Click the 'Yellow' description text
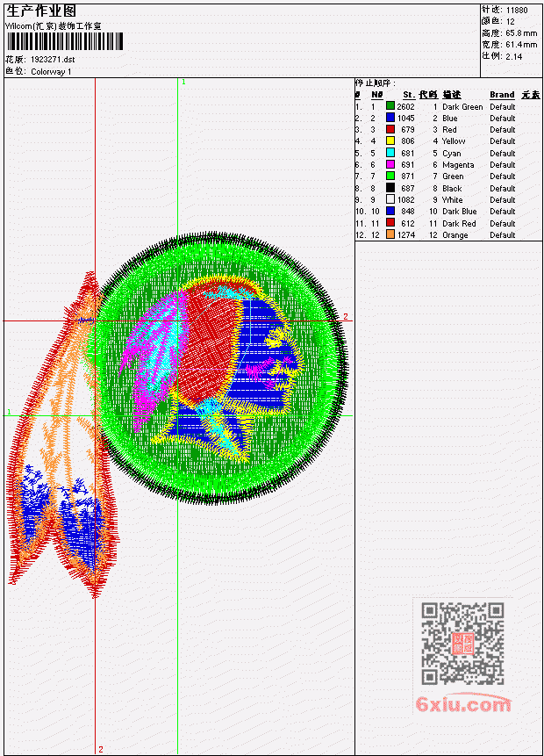This screenshot has width=544, height=756. pos(454,140)
